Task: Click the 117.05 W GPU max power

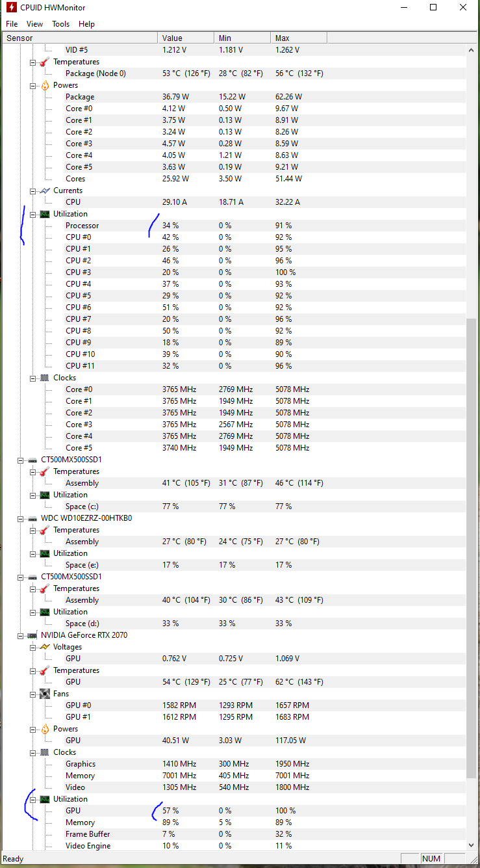Action: (292, 741)
